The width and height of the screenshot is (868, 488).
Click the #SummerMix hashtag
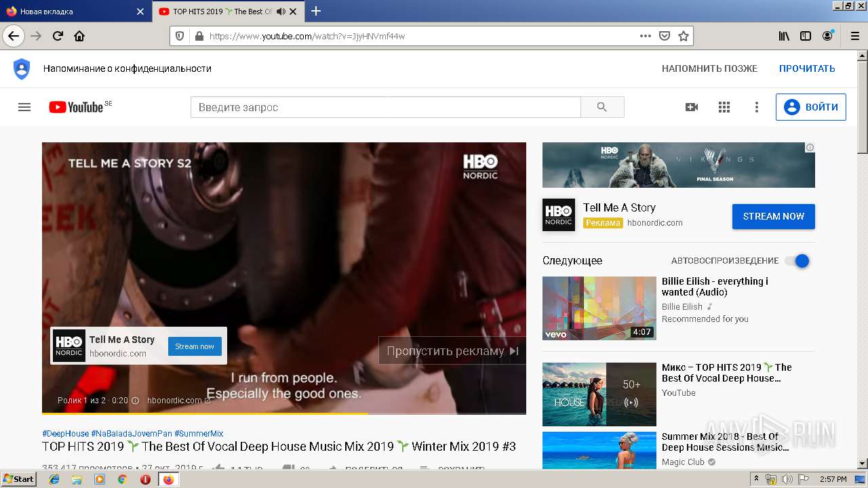(199, 433)
